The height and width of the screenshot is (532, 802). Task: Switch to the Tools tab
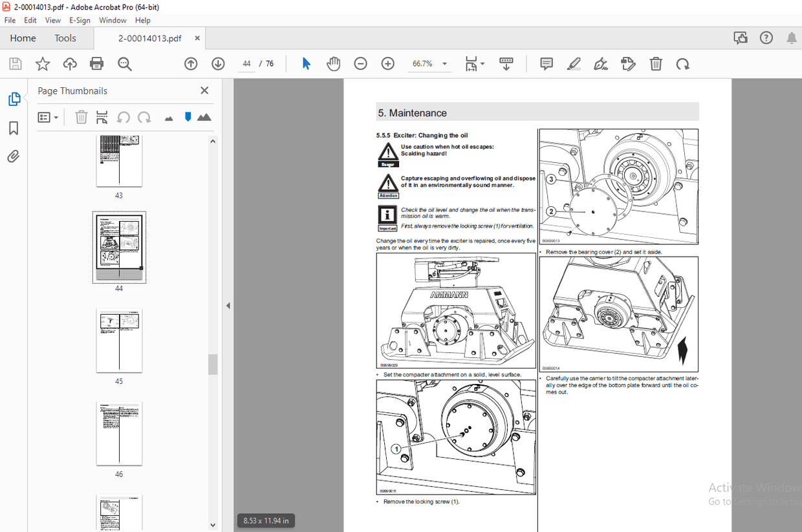65,38
